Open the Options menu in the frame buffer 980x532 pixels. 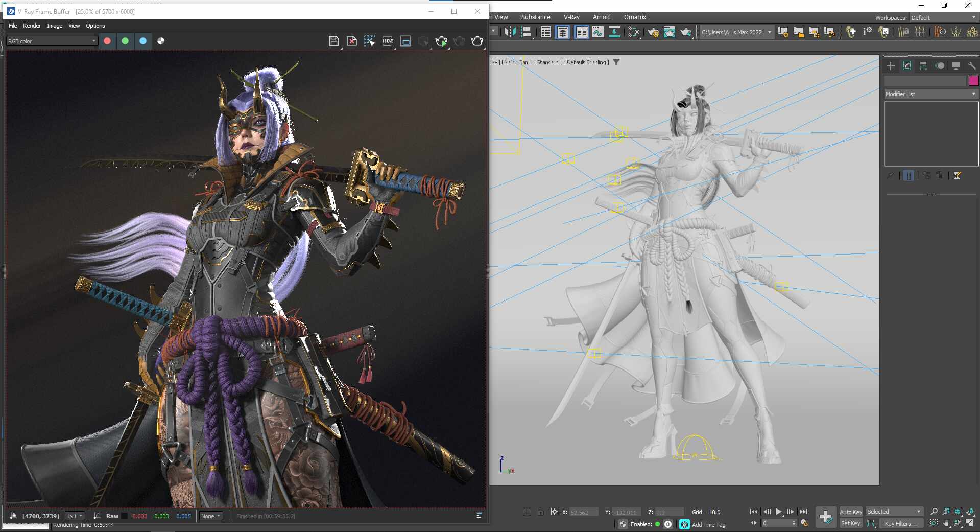click(95, 26)
